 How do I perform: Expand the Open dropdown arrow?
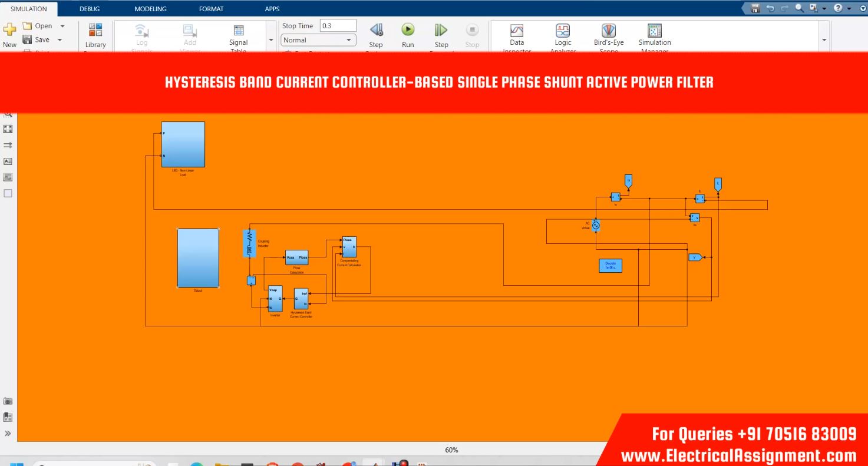point(62,26)
